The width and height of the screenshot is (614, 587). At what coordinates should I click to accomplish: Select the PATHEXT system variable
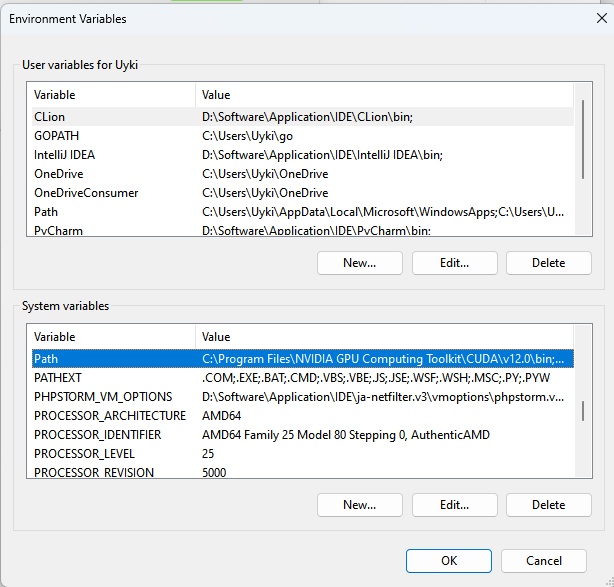pyautogui.click(x=303, y=378)
